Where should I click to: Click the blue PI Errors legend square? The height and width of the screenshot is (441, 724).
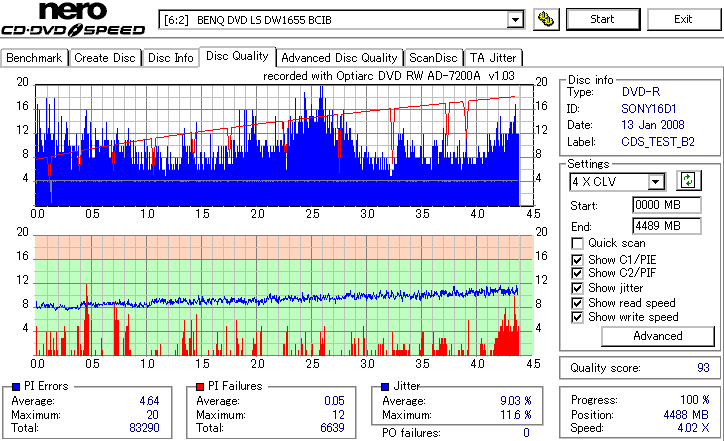tap(16, 387)
